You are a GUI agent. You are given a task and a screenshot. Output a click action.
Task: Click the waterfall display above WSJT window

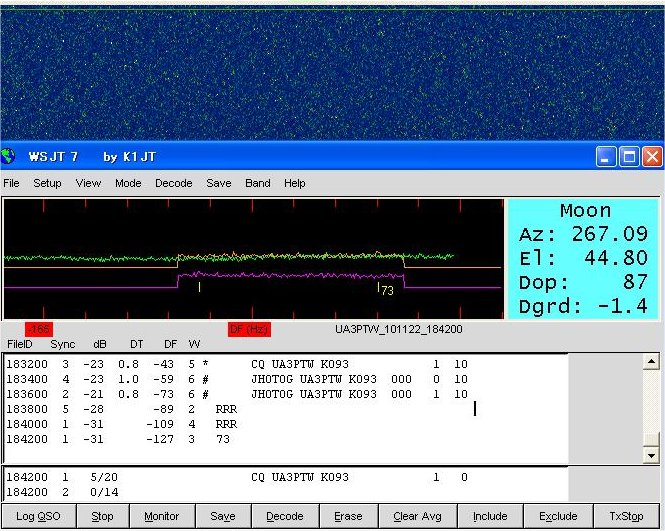click(332, 72)
